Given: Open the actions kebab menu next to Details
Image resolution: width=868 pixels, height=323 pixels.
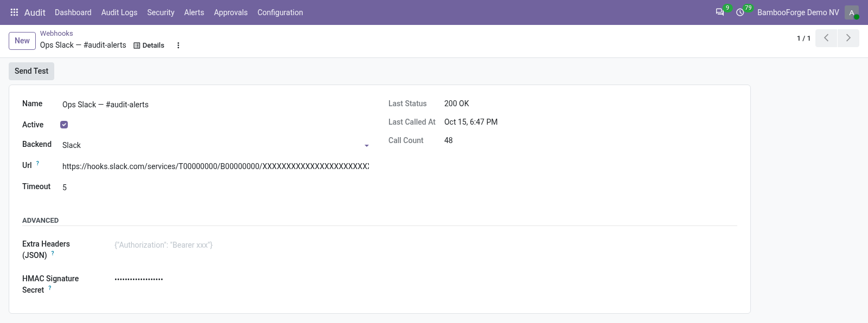Looking at the screenshot, I should (178, 46).
